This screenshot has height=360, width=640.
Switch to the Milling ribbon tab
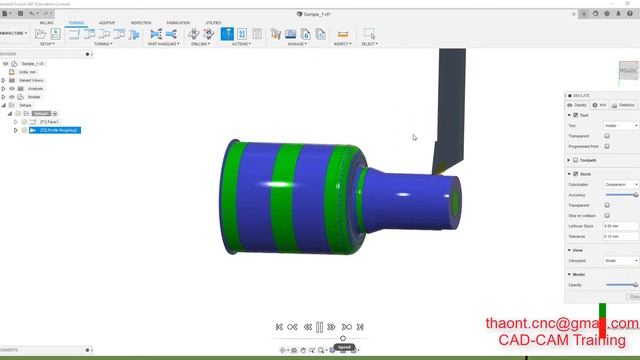click(x=47, y=23)
